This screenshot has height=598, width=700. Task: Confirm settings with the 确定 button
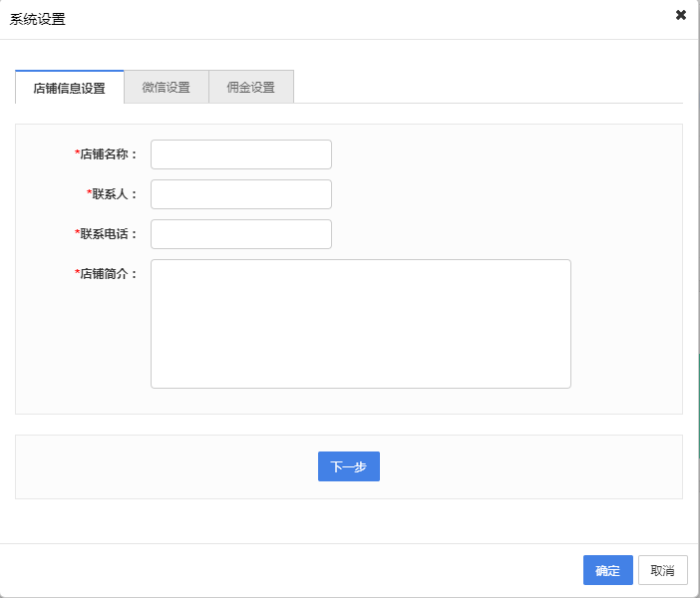(607, 571)
